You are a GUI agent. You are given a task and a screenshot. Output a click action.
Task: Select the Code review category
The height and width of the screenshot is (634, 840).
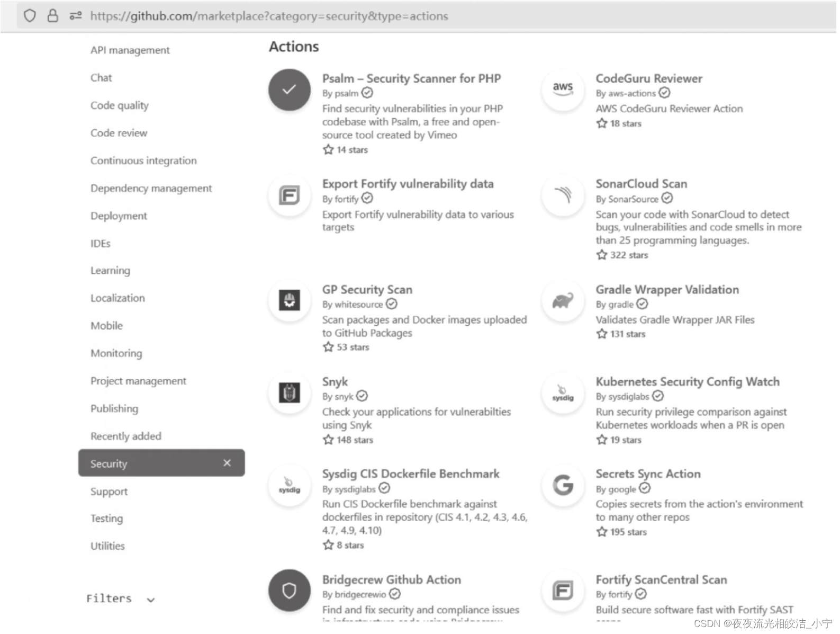119,133
